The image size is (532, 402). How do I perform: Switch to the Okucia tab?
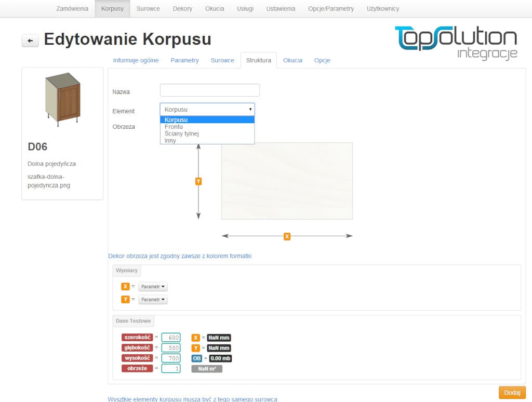(292, 60)
